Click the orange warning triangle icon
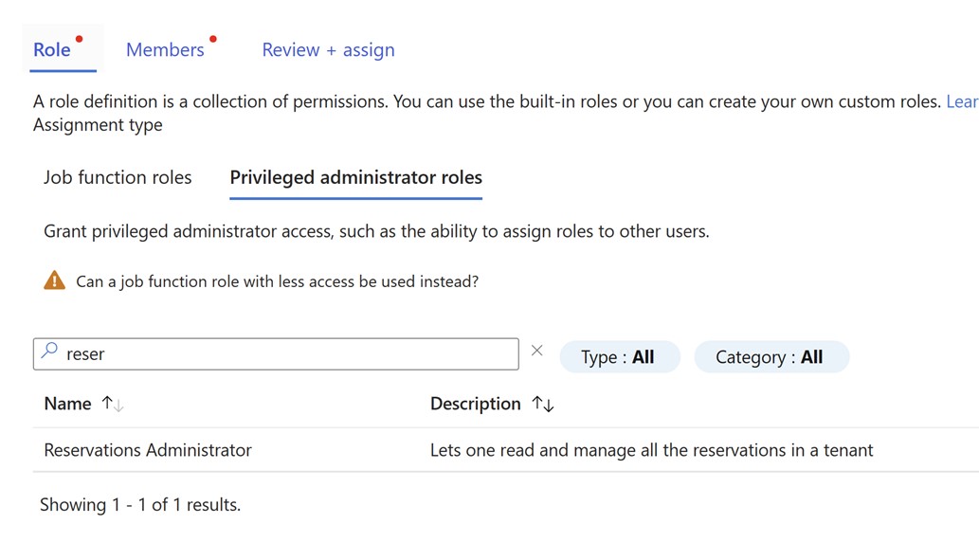979x560 pixels. [x=55, y=280]
